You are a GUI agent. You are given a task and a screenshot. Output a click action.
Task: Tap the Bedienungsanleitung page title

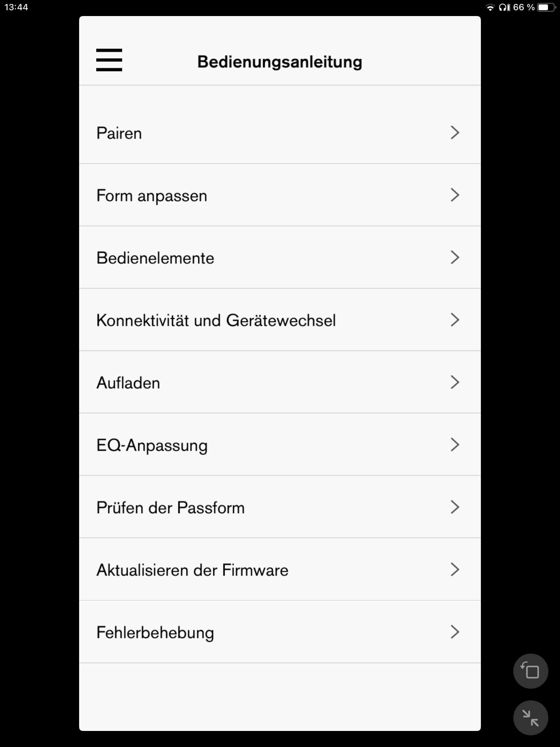(x=280, y=62)
